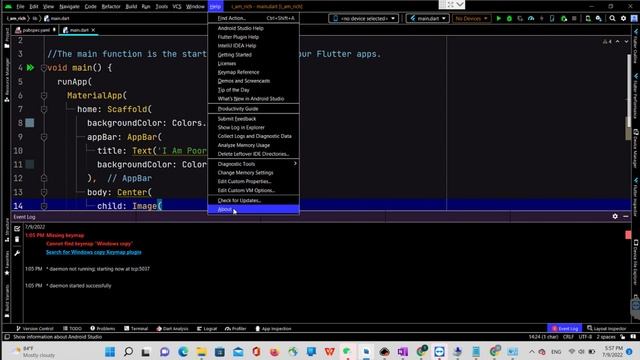Select Submit Feedback menu entry
Image resolution: width=640 pixels, height=360 pixels.
click(x=253, y=119)
